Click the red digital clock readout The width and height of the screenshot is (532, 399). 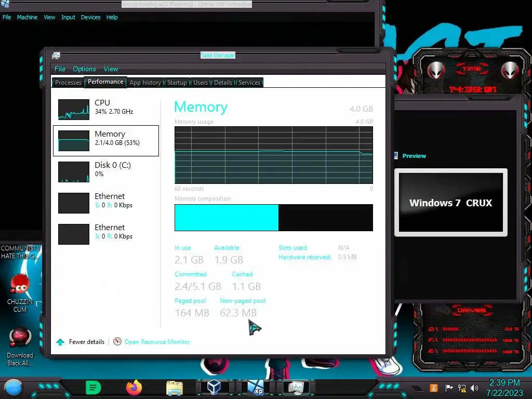(x=473, y=89)
